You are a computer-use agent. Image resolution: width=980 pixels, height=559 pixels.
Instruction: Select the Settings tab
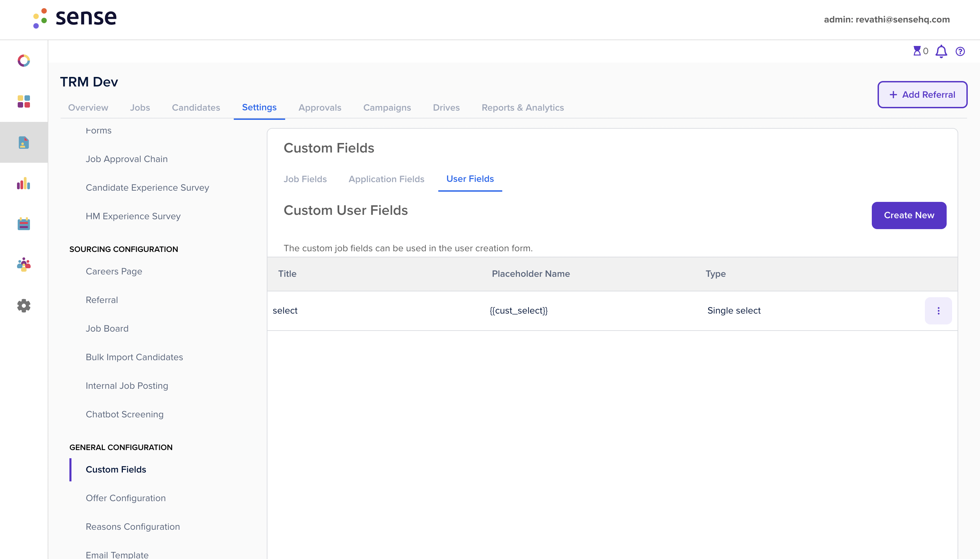(259, 108)
